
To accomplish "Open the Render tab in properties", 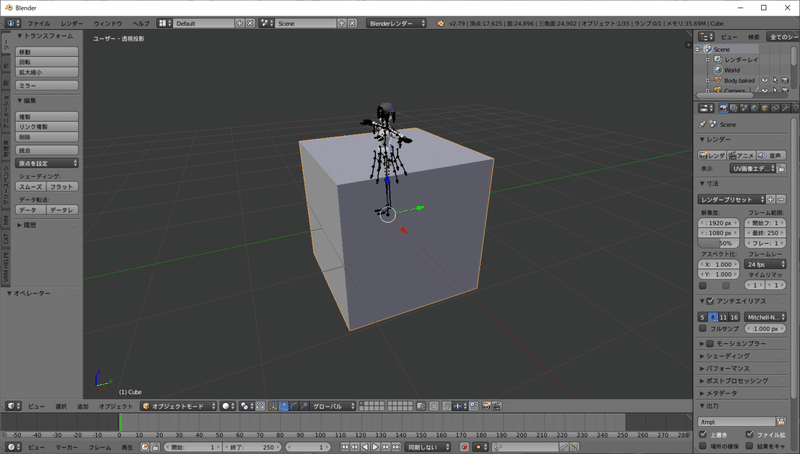I will pos(723,108).
